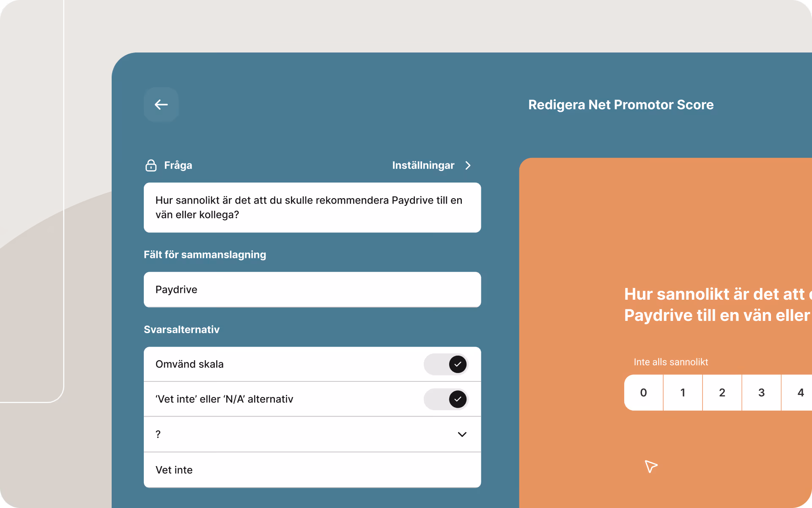
Task: Navigate back using the back arrow
Action: (161, 105)
